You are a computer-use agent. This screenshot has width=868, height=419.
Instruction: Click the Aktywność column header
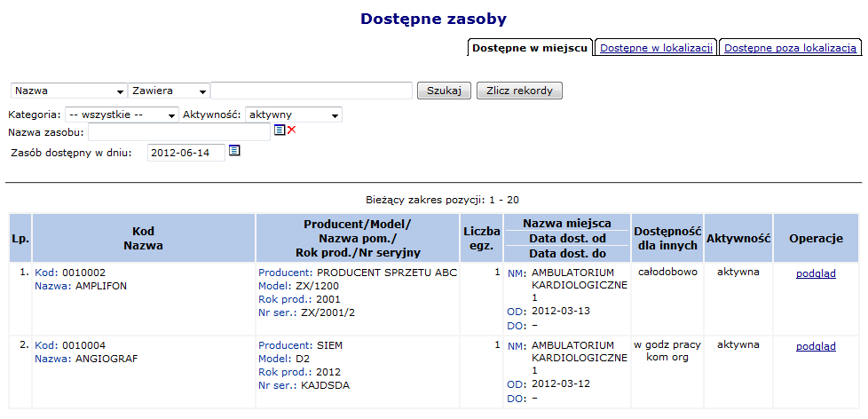coord(738,239)
